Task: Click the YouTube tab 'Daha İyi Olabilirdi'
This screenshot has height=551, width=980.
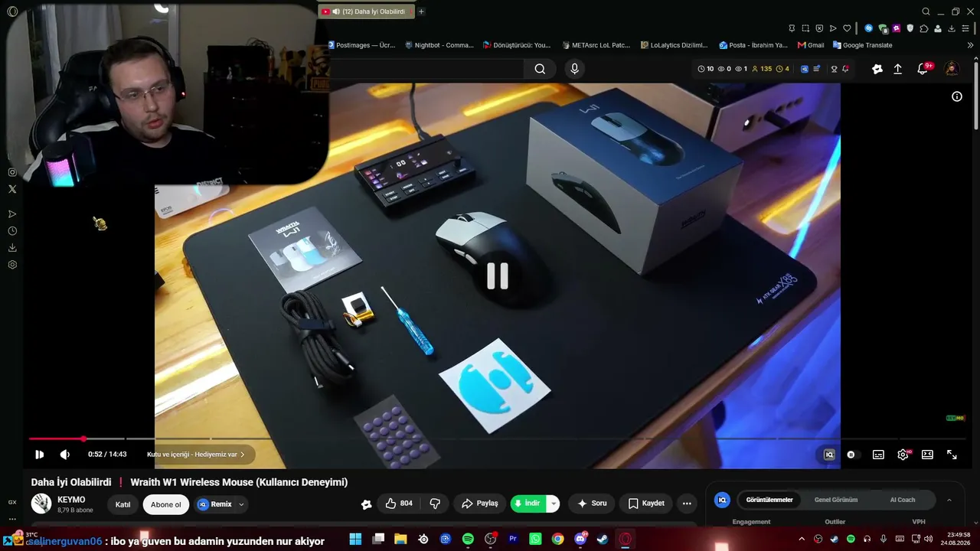Action: [x=366, y=11]
